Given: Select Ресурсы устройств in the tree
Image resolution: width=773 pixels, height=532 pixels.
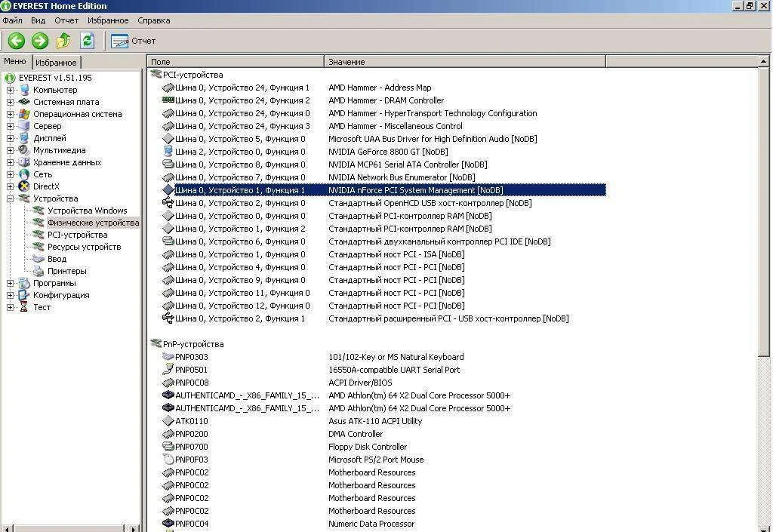Looking at the screenshot, I should coord(84,247).
